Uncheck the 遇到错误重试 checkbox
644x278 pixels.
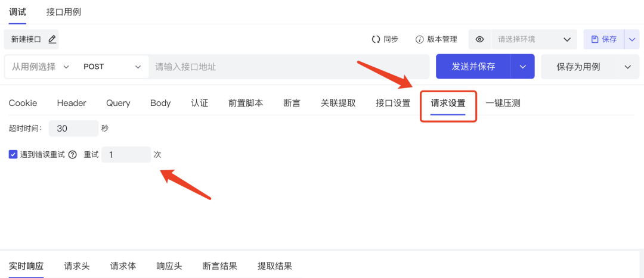[13, 155]
